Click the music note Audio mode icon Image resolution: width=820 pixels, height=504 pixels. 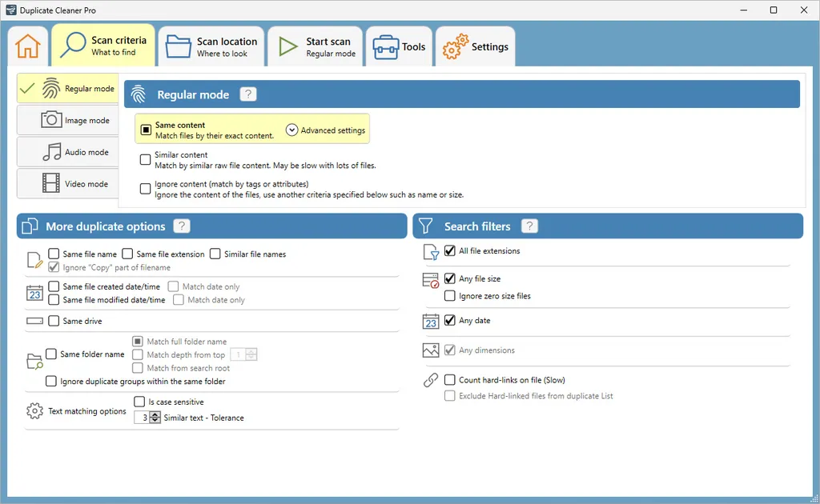coord(52,151)
